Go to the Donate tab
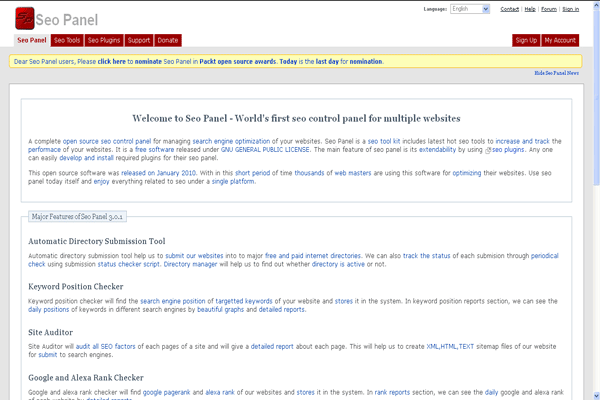Viewport: 600px width, 400px height. 168,40
